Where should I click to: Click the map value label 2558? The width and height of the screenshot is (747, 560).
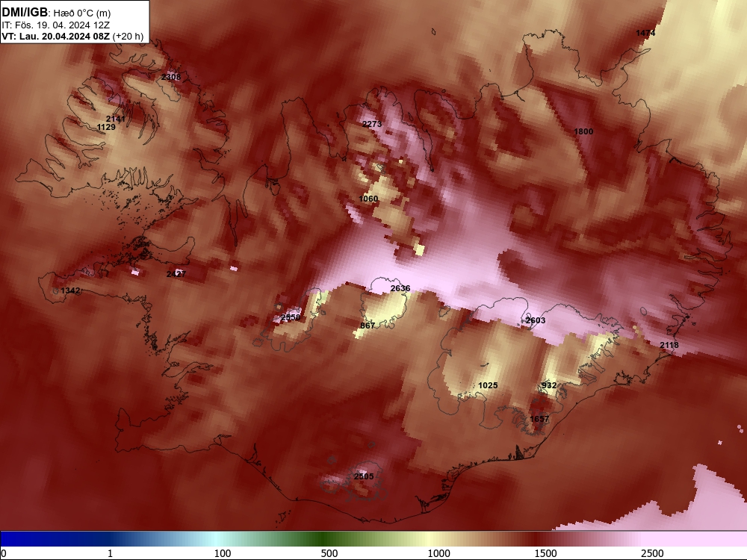coord(291,317)
